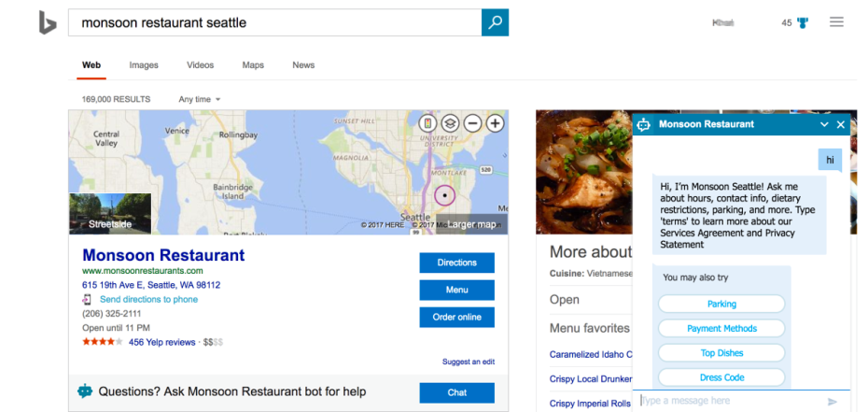Click the Bing logo
The image size is (868, 412).
point(48,22)
